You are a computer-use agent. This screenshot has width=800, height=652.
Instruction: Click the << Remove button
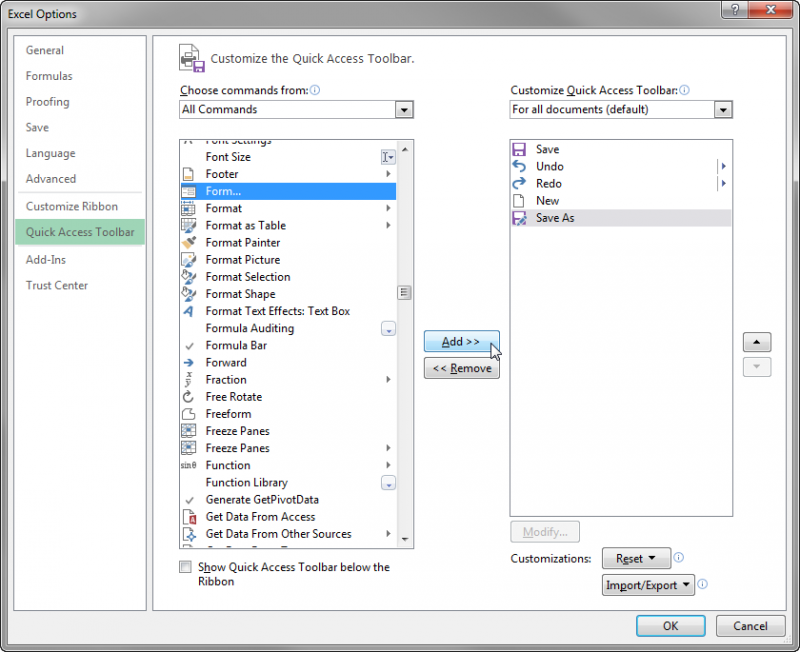[461, 368]
